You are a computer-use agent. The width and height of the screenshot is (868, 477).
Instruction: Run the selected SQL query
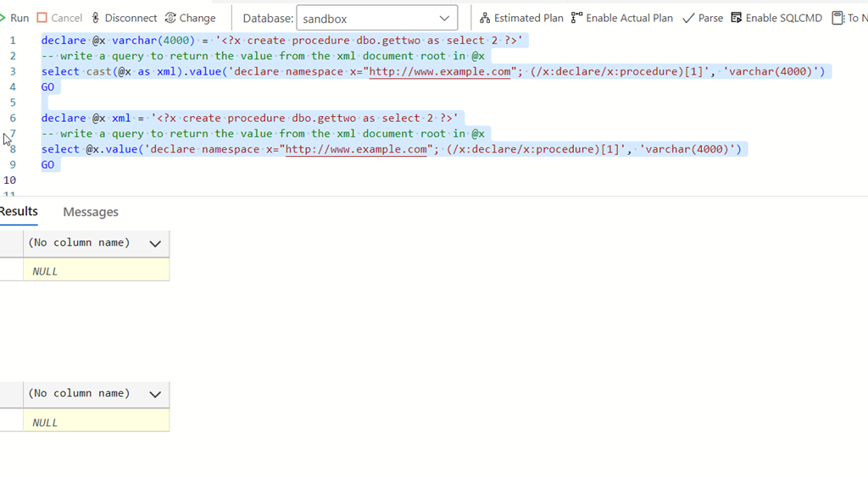point(15,18)
